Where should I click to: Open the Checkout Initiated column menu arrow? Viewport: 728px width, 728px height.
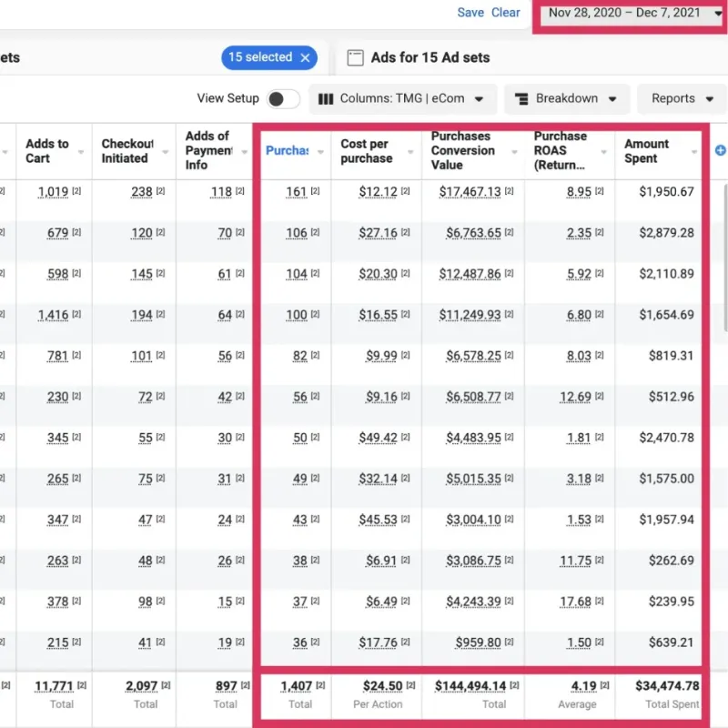click(x=166, y=152)
